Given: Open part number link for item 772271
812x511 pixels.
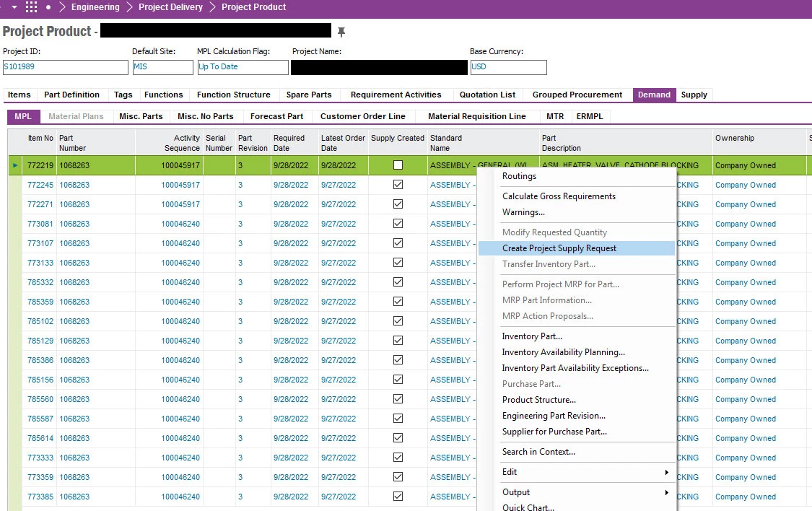Looking at the screenshot, I should [x=74, y=204].
